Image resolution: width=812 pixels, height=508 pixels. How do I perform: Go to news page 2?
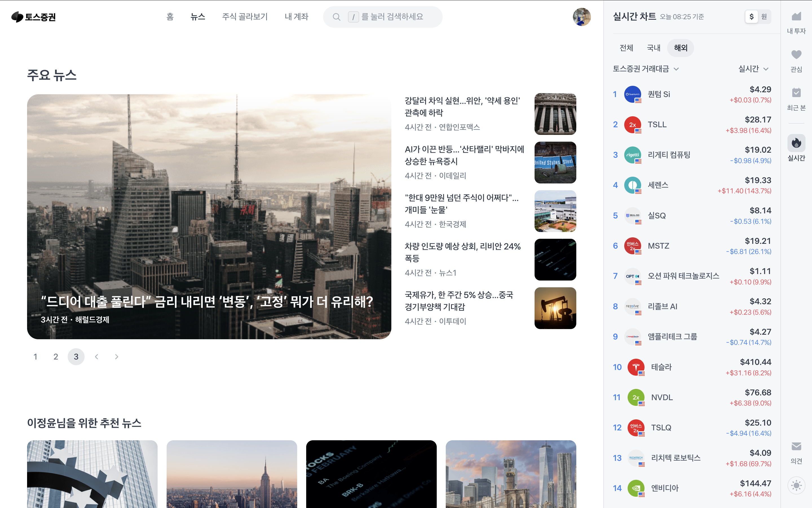(56, 357)
